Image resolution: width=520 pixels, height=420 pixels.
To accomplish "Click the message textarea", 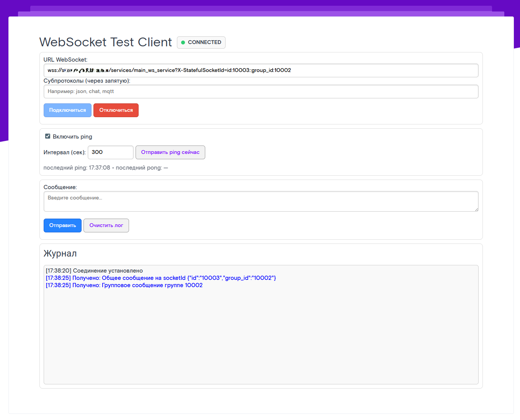I will (x=260, y=201).
